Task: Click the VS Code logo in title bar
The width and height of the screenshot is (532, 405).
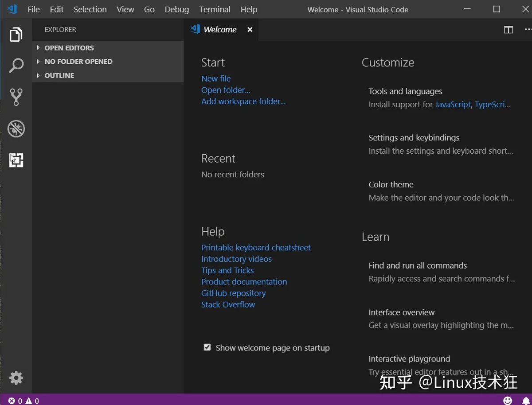Action: [12, 9]
